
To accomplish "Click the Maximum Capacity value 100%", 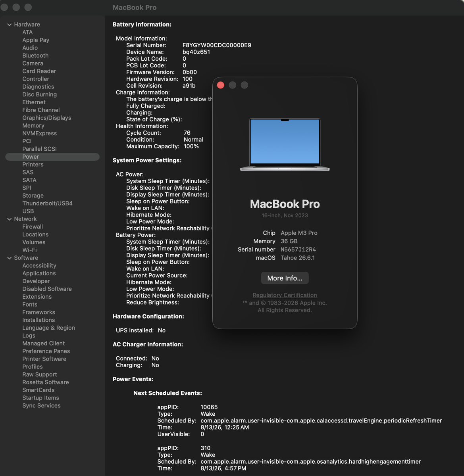I will pos(191,146).
